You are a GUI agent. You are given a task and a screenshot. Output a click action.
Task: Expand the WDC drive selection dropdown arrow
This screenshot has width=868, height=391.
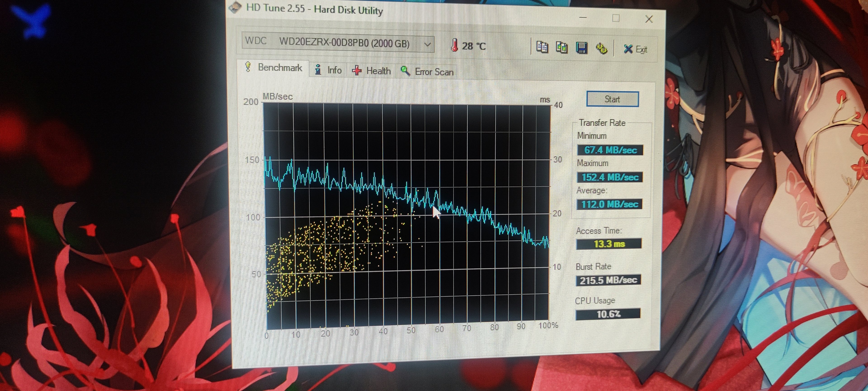pos(427,44)
